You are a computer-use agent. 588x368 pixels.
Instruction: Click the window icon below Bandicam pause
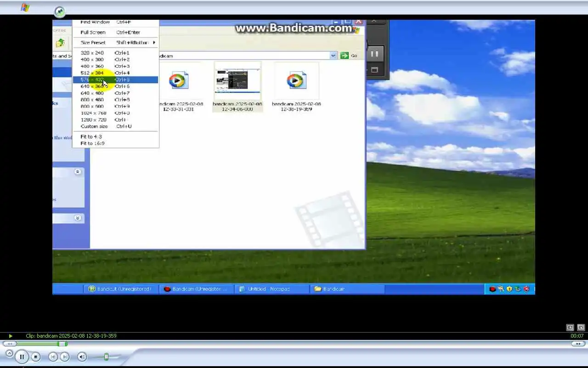[374, 70]
